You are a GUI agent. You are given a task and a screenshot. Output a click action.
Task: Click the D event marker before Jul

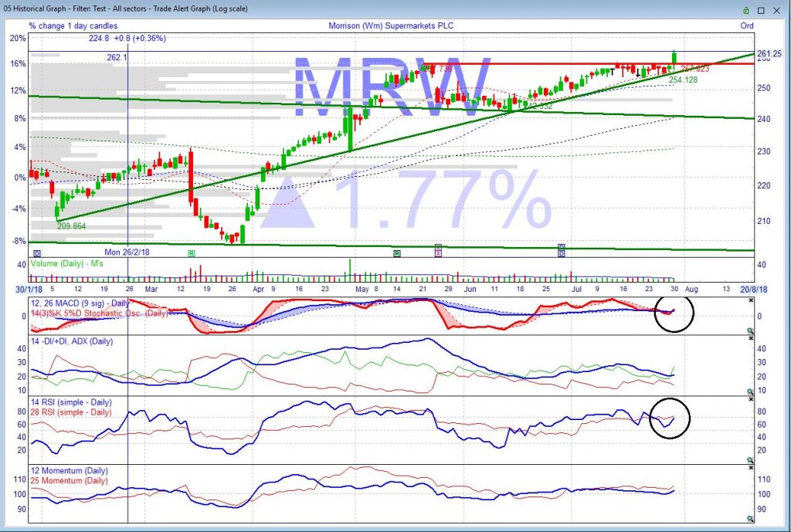pos(562,253)
